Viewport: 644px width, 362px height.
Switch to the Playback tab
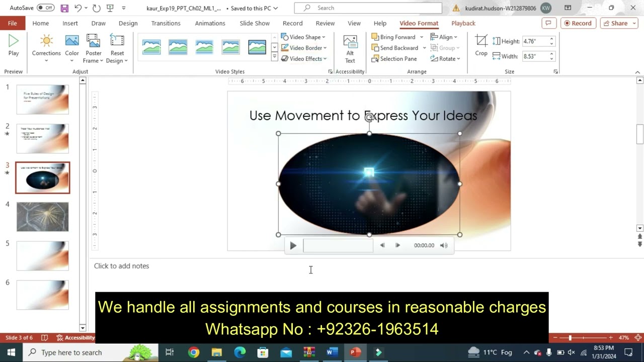[x=463, y=23]
